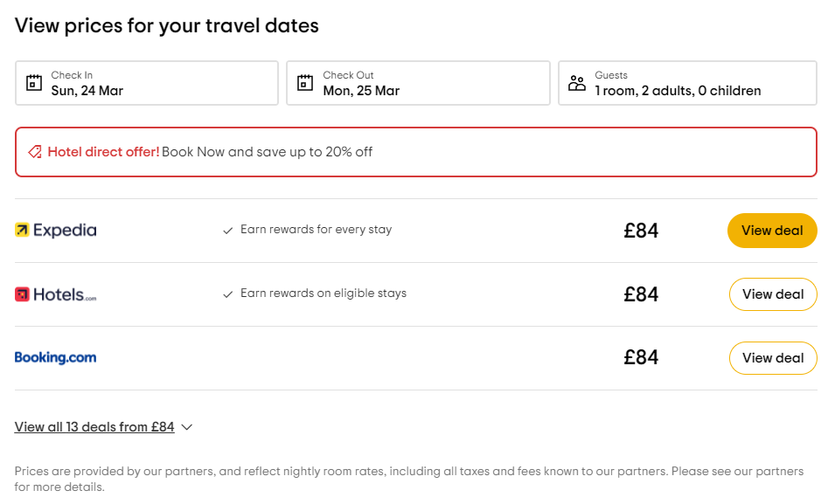
Task: Click the View prices heading
Action: click(x=166, y=25)
